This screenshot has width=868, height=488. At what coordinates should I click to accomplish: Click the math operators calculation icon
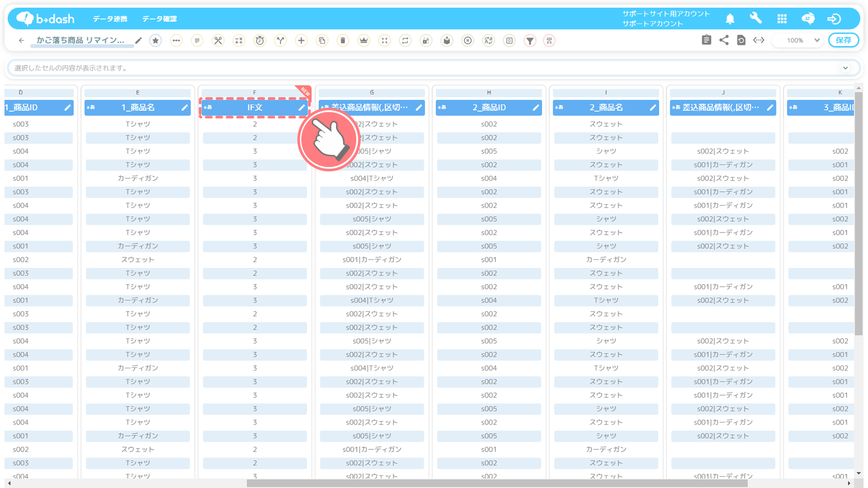click(239, 40)
